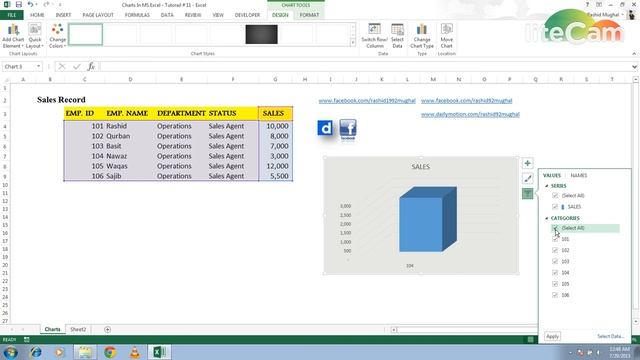The width and height of the screenshot is (640, 360).
Task: Switch to the FORMULAS ribbon tab
Action: [x=137, y=15]
